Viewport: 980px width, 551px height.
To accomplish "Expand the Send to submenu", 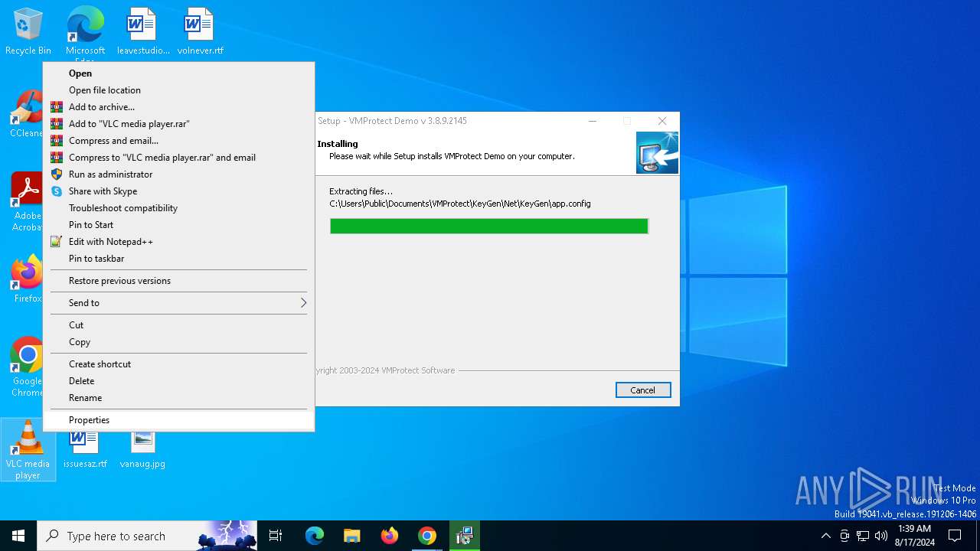I will (x=178, y=303).
